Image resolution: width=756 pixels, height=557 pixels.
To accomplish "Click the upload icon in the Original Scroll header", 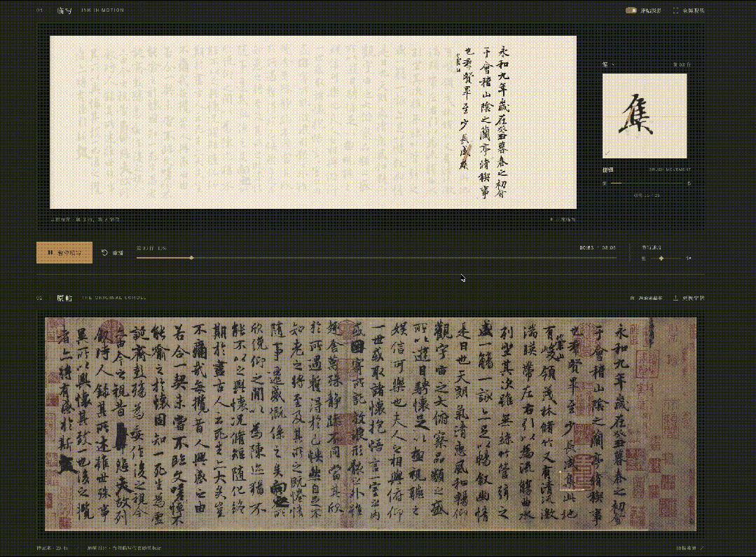I will [675, 298].
